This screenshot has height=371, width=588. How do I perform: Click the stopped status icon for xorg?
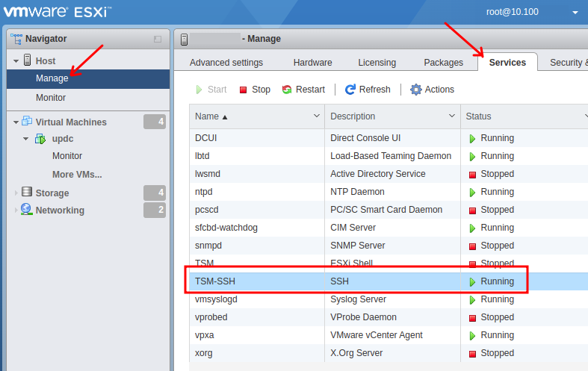472,354
